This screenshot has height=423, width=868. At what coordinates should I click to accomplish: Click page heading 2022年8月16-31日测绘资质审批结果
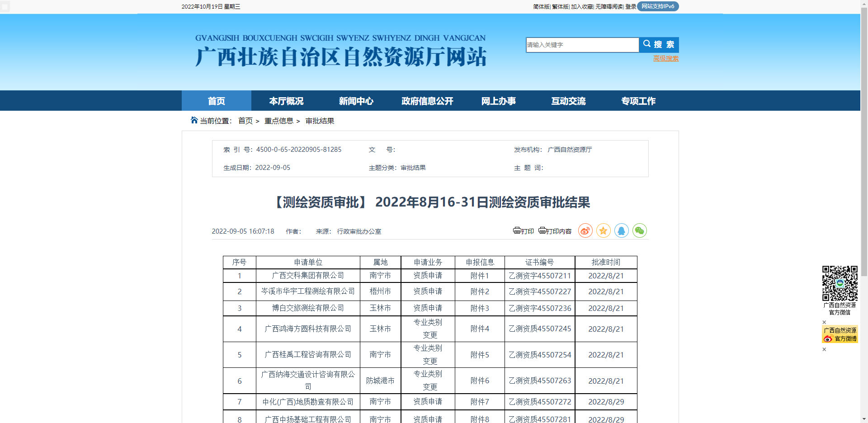pyautogui.click(x=482, y=202)
